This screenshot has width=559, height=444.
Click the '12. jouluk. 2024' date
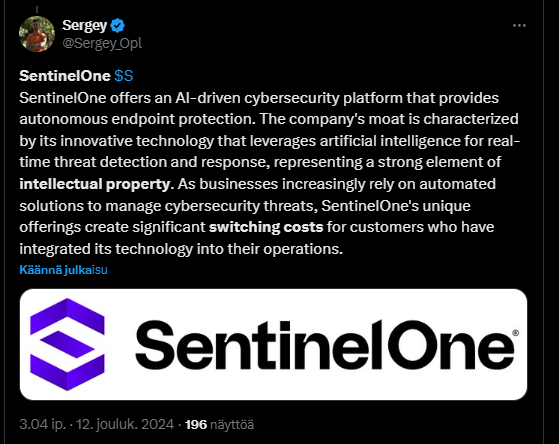click(125, 424)
